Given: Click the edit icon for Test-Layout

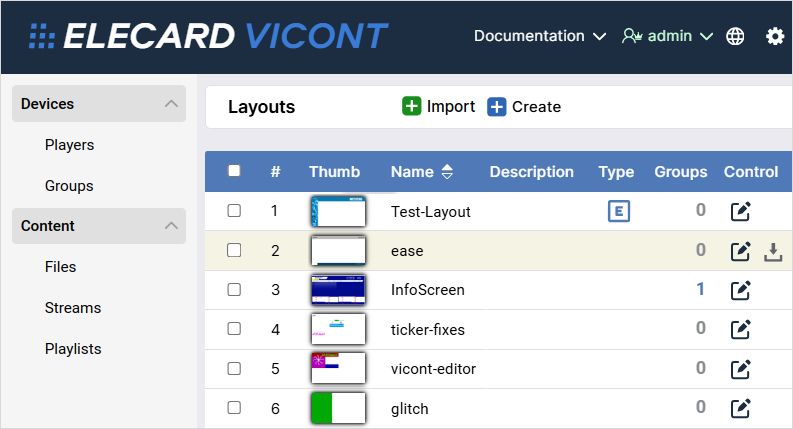Looking at the screenshot, I should pos(739,211).
